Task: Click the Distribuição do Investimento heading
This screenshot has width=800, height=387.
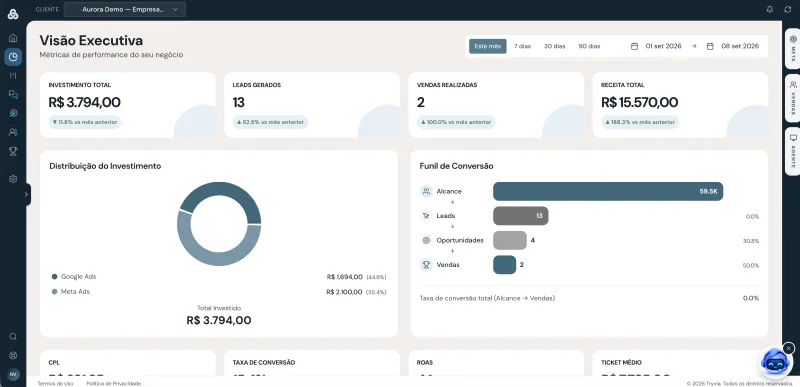Action: pyautogui.click(x=105, y=166)
